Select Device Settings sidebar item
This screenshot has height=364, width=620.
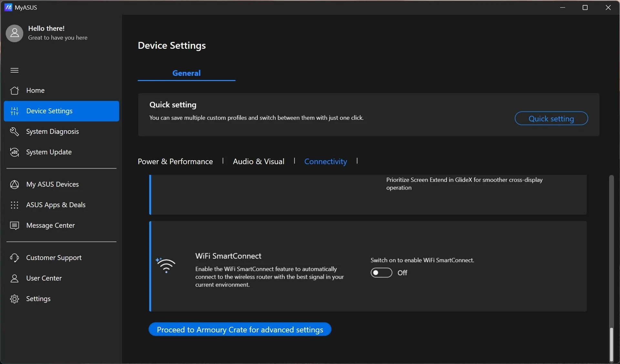pyautogui.click(x=61, y=111)
